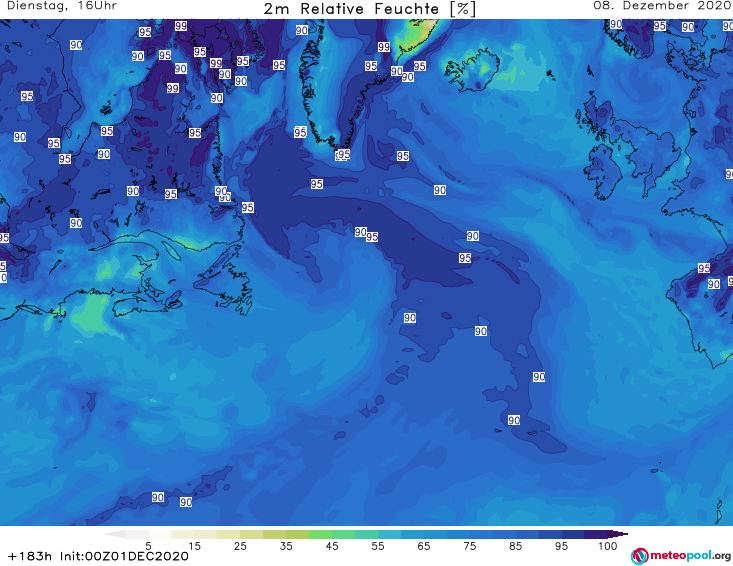Viewport: 733px width, 566px height.
Task: Click the legend value '15'
Action: [194, 546]
